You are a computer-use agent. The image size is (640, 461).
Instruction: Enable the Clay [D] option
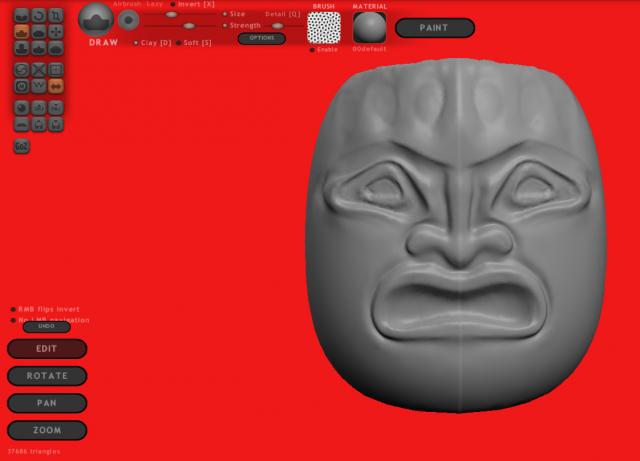tap(136, 42)
